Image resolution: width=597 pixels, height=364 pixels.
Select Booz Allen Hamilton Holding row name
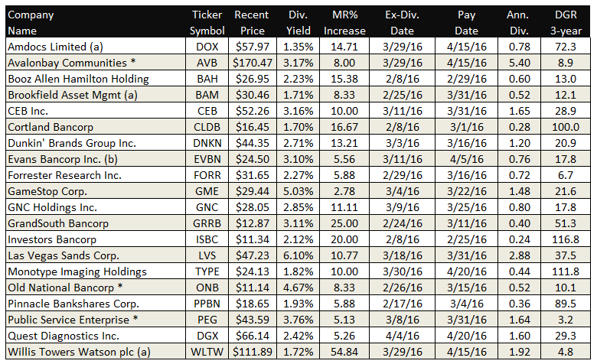[78, 79]
